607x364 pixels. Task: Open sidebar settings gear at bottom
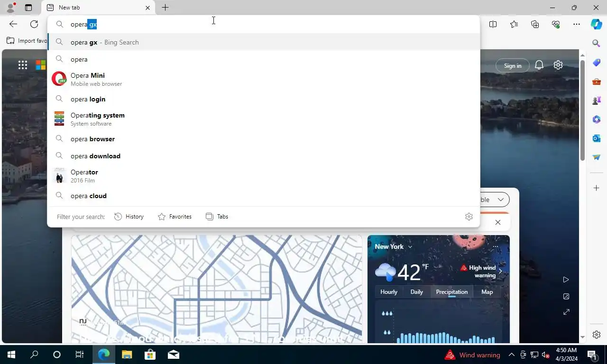pyautogui.click(x=597, y=335)
